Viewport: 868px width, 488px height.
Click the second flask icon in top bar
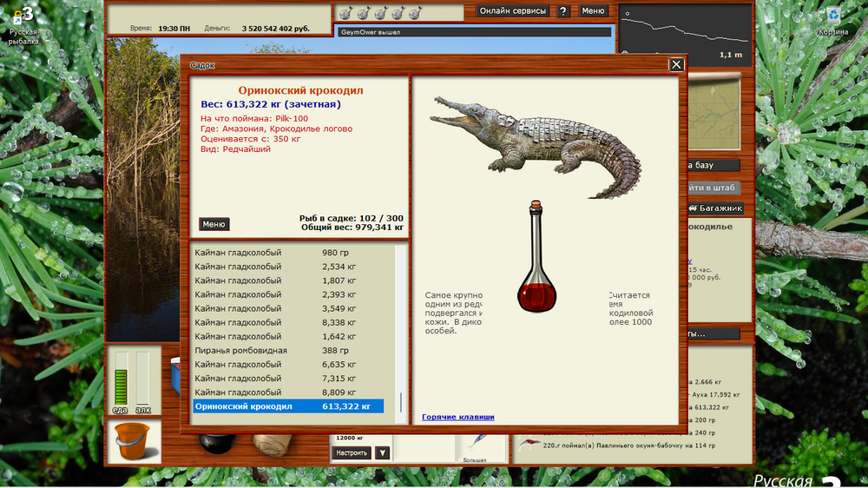[364, 13]
